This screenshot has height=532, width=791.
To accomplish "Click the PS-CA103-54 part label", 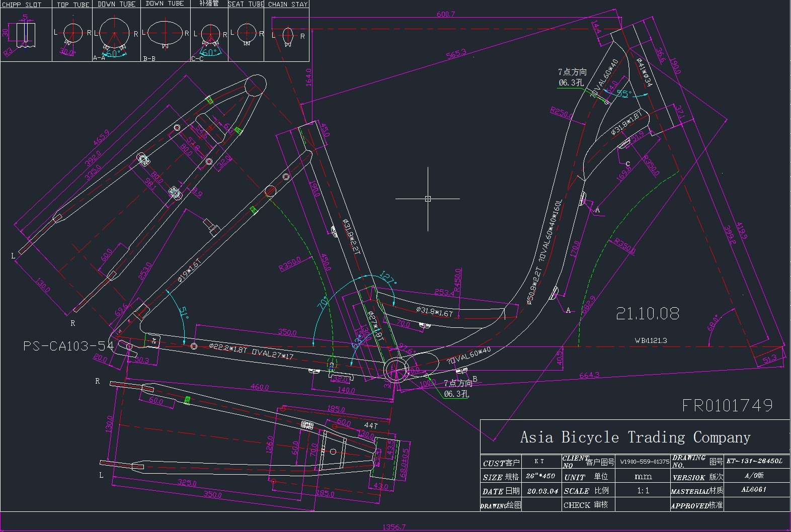I will 68,346.
